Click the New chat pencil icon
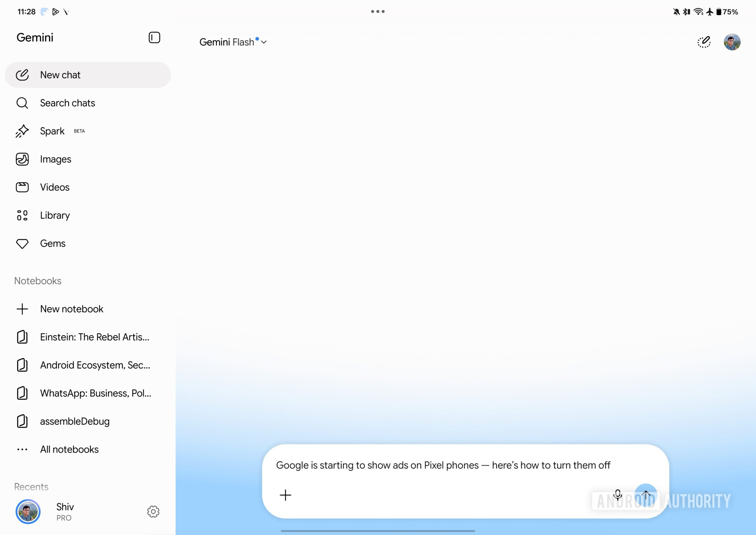Screen dimensions: 756x535 click(22, 75)
